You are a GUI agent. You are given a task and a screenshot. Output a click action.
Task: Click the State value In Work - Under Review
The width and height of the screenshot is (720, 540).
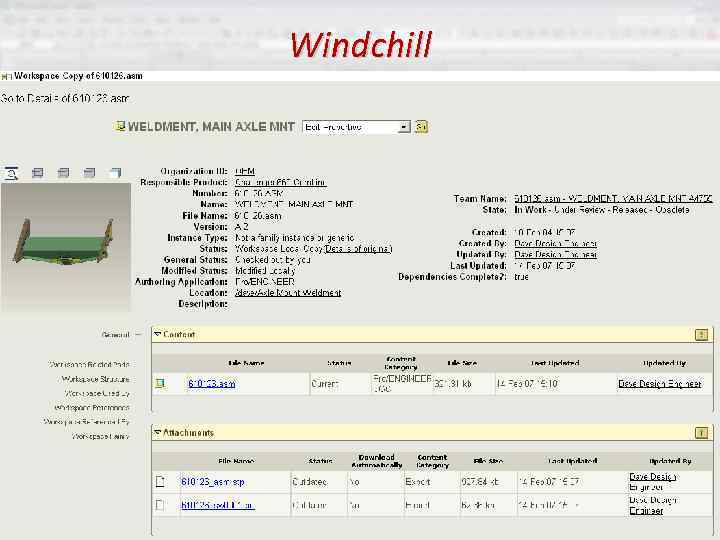(x=602, y=210)
